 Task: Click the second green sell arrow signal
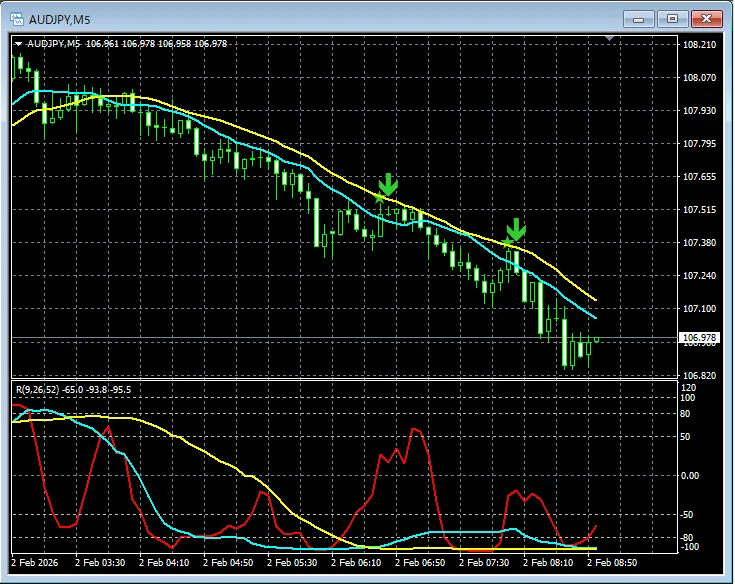(x=516, y=230)
